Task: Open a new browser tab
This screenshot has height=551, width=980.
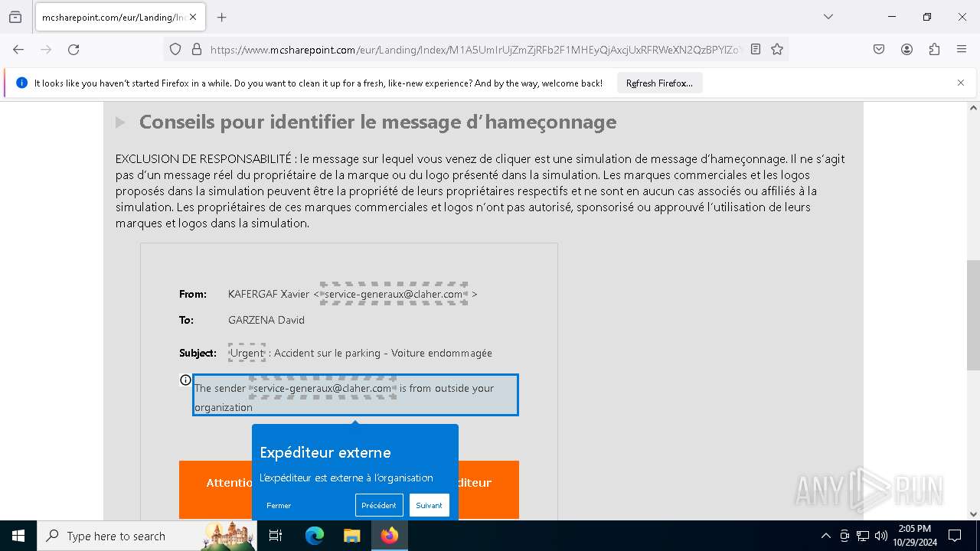Action: point(221,17)
